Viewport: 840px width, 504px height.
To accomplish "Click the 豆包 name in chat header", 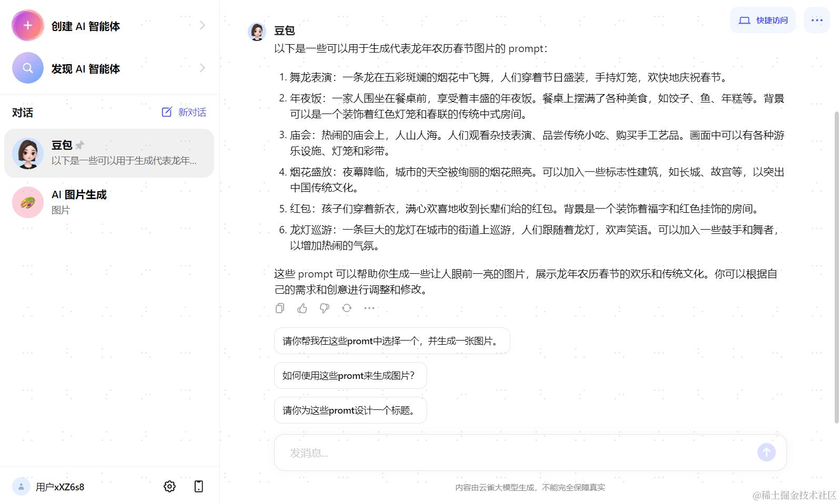I will click(x=285, y=30).
